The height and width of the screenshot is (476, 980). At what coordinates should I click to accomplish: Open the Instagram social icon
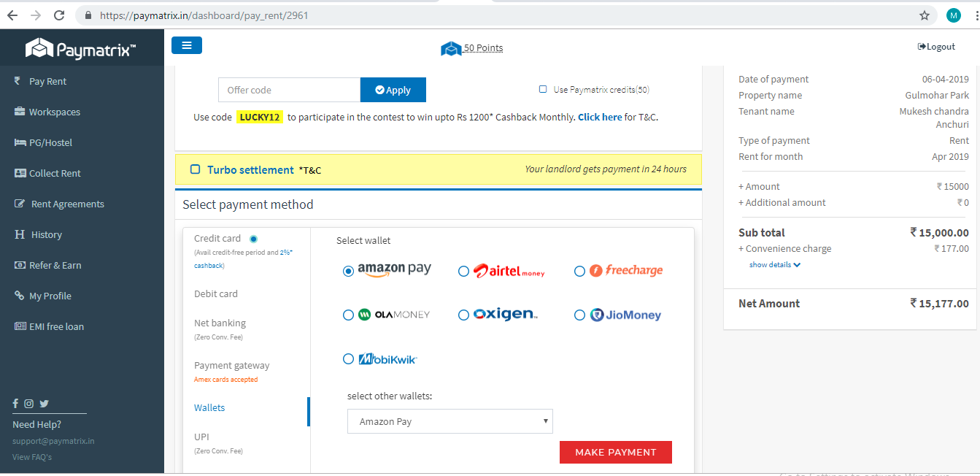coord(29,404)
